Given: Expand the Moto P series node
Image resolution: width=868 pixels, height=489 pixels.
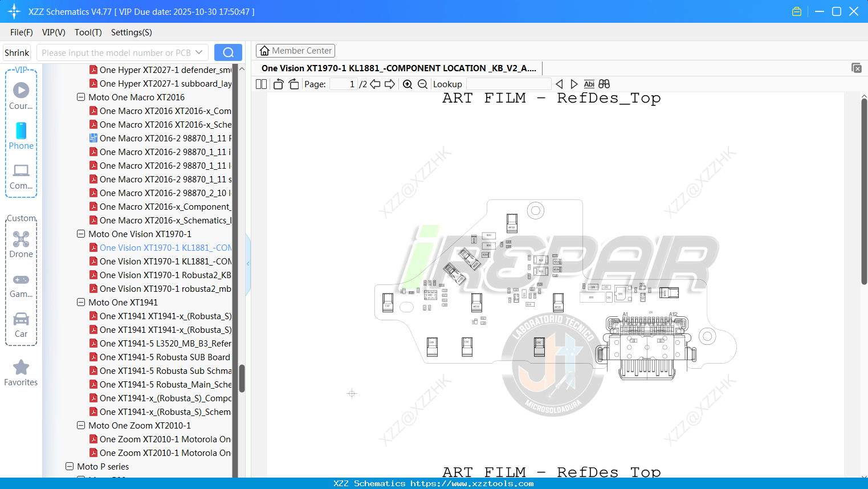Looking at the screenshot, I should point(69,466).
